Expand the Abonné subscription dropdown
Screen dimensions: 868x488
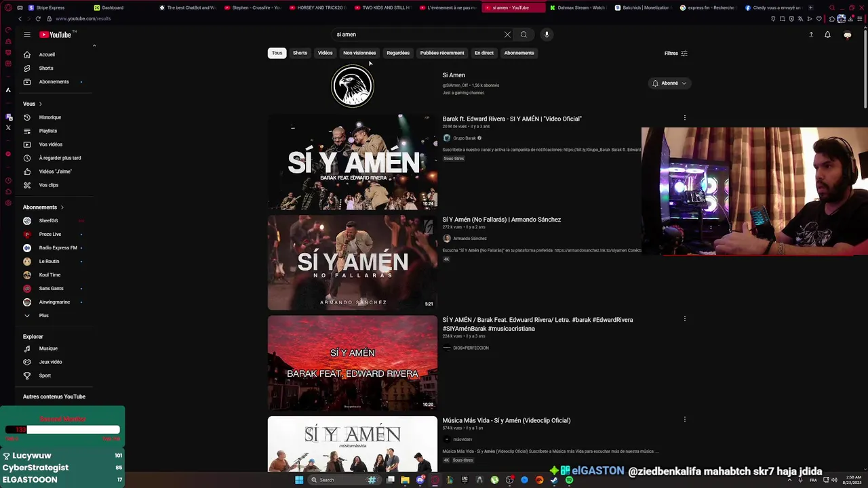coord(669,83)
